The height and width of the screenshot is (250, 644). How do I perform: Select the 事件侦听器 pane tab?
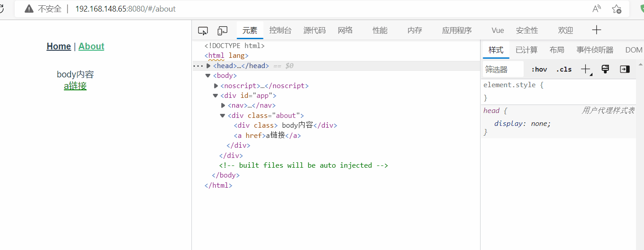click(595, 50)
